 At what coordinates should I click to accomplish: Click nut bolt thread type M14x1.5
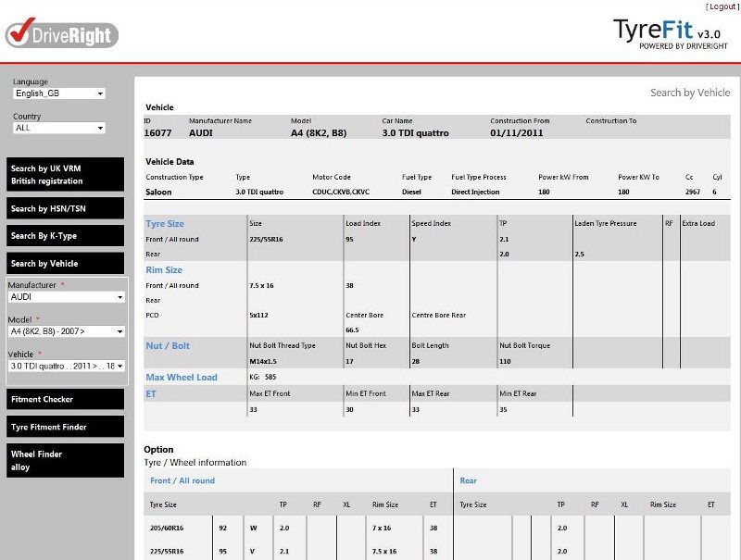[263, 361]
